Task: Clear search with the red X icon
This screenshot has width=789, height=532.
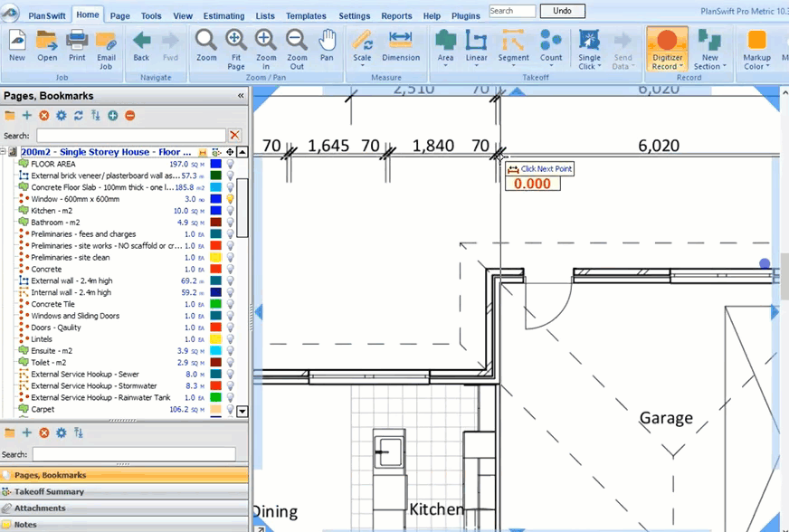Action: [x=234, y=135]
